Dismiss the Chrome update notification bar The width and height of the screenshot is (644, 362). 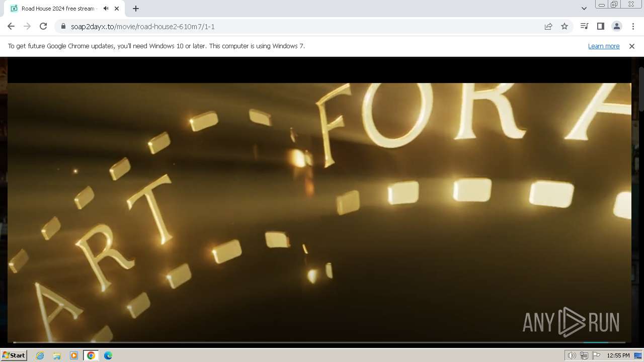632,46
